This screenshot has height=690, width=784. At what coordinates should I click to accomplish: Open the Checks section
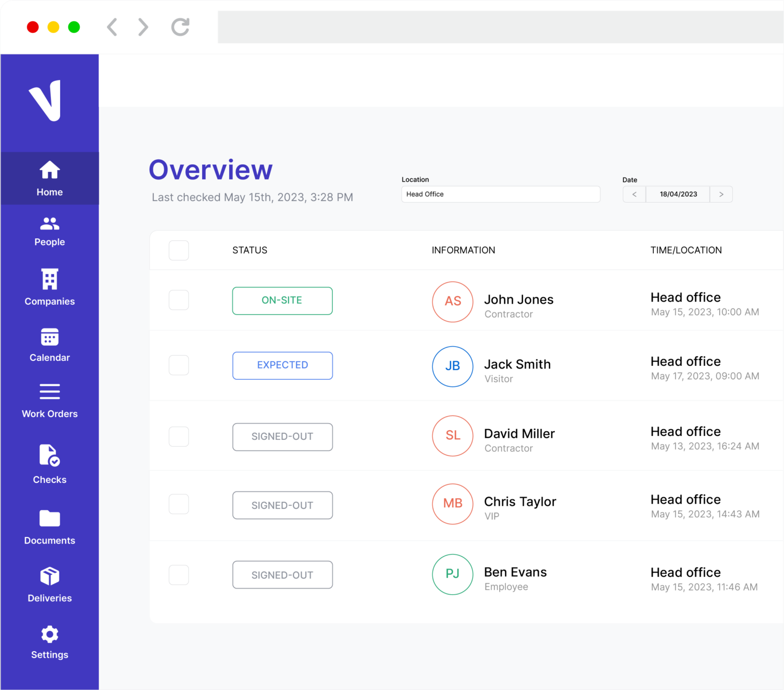49,464
